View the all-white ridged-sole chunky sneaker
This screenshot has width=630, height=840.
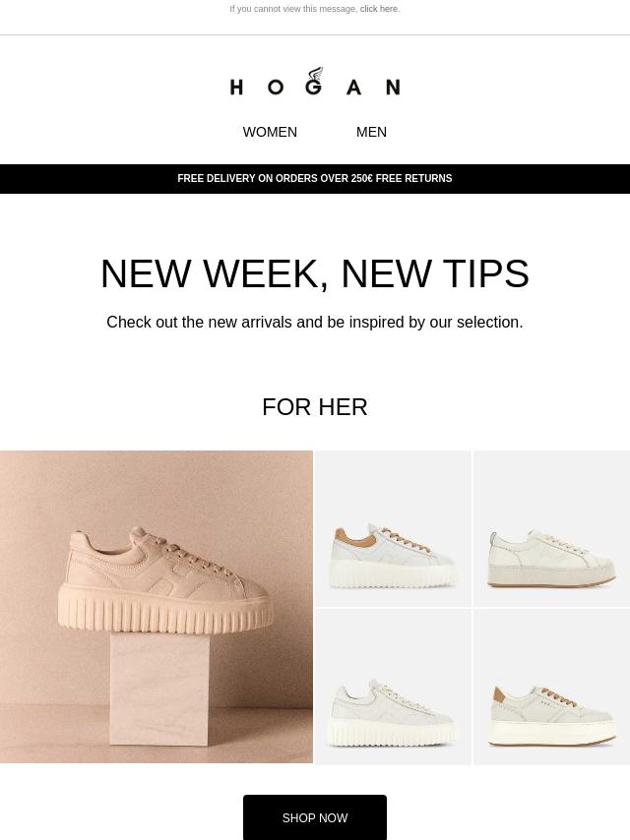[x=393, y=687]
